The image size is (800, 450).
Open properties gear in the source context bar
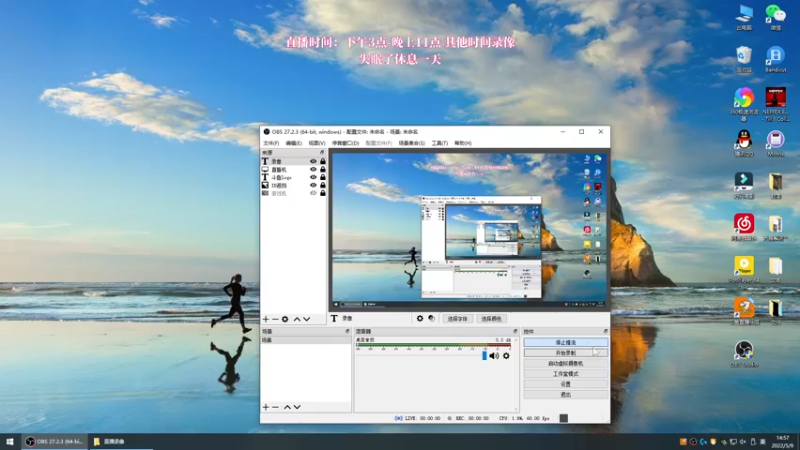pyautogui.click(x=420, y=318)
